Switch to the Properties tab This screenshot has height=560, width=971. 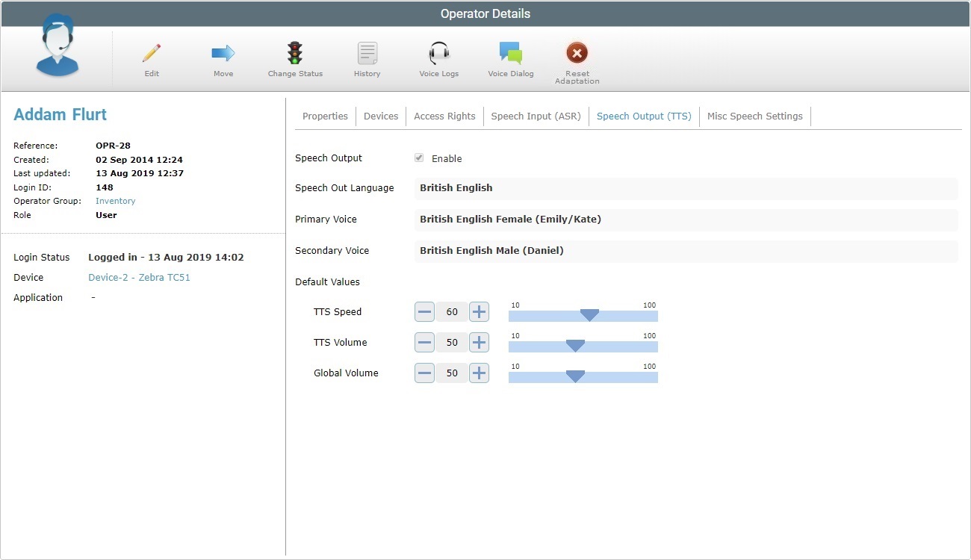coord(325,116)
